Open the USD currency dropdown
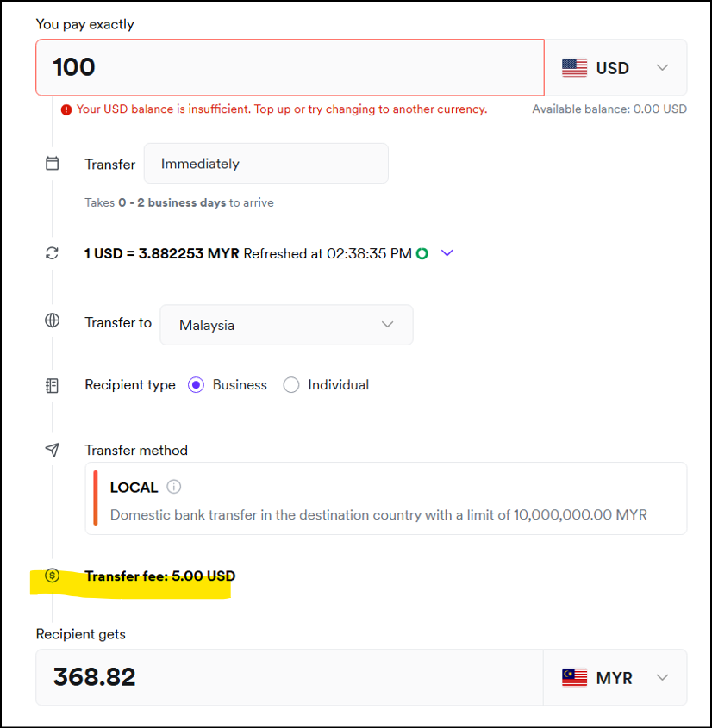The height and width of the screenshot is (728, 712). point(615,67)
